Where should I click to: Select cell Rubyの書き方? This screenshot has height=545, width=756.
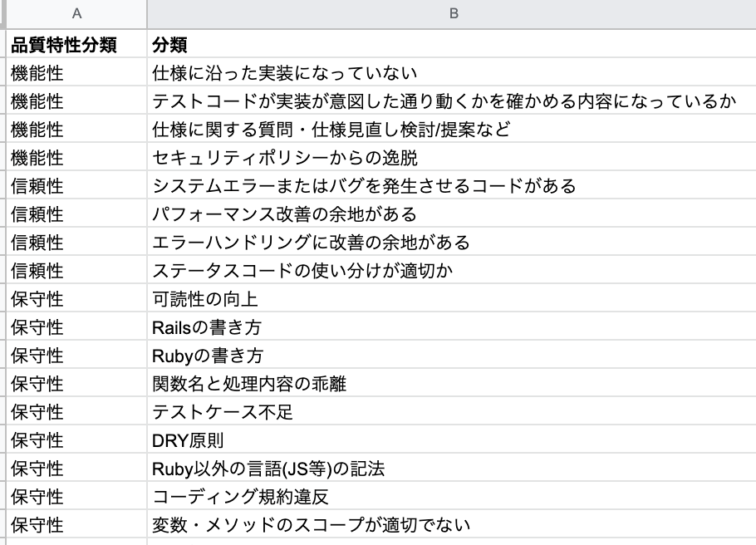pyautogui.click(x=452, y=355)
